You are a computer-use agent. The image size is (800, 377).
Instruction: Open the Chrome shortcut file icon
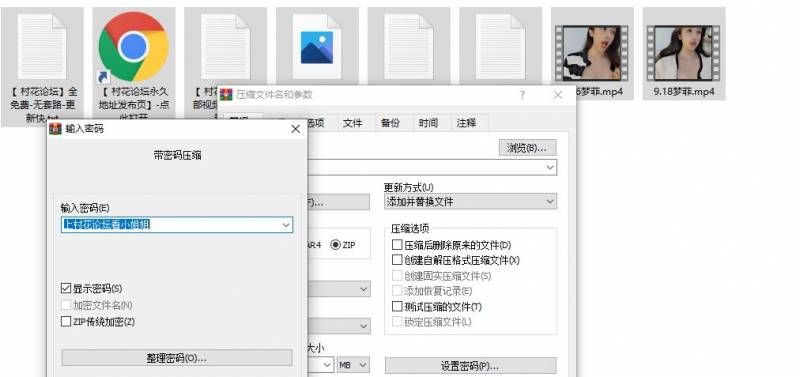click(134, 47)
